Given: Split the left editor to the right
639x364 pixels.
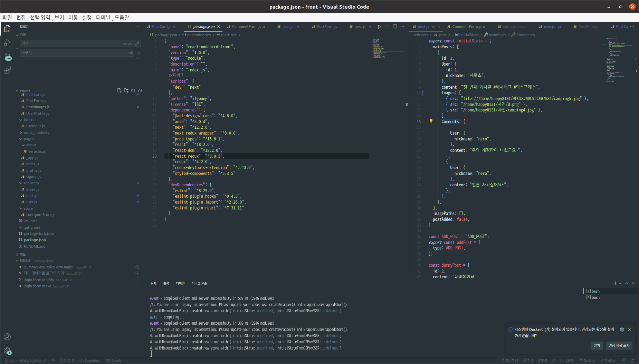Looking at the screenshot, I should pyautogui.click(x=395, y=27).
